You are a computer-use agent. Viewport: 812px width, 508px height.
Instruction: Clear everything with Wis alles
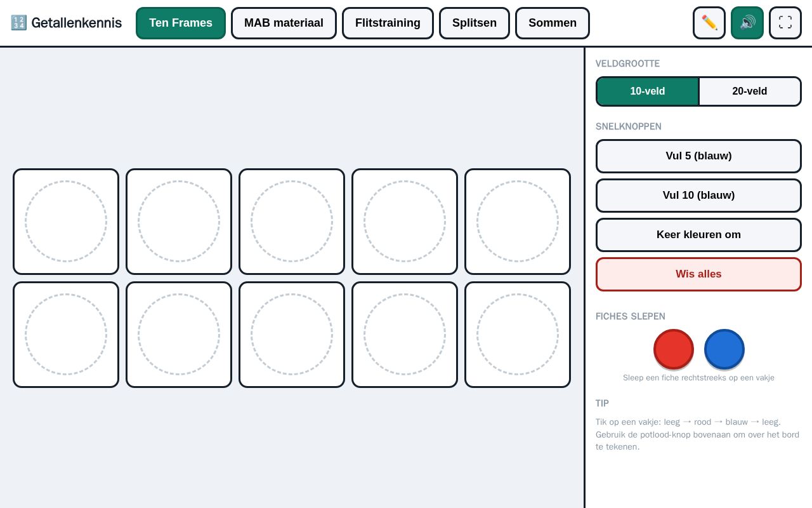(x=698, y=274)
